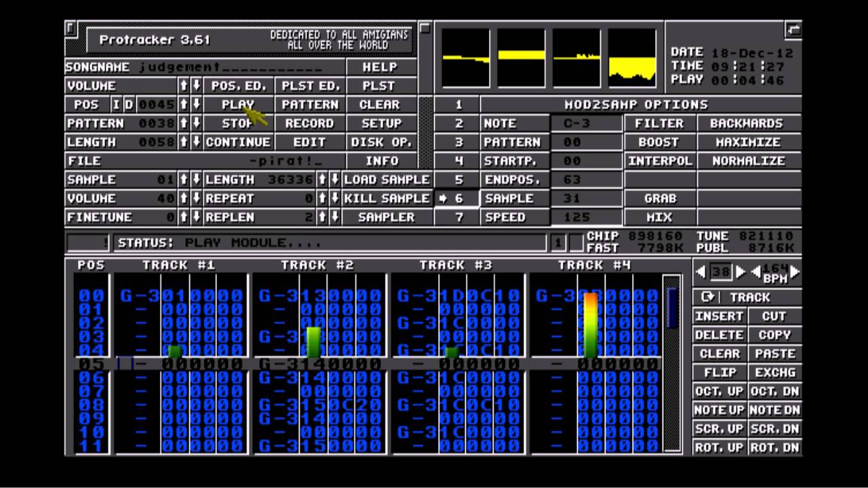Click the GRAB button
The image size is (868, 488).
[659, 199]
